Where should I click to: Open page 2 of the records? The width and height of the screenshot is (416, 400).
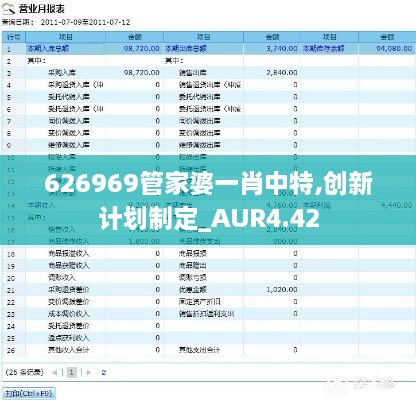click(x=104, y=372)
